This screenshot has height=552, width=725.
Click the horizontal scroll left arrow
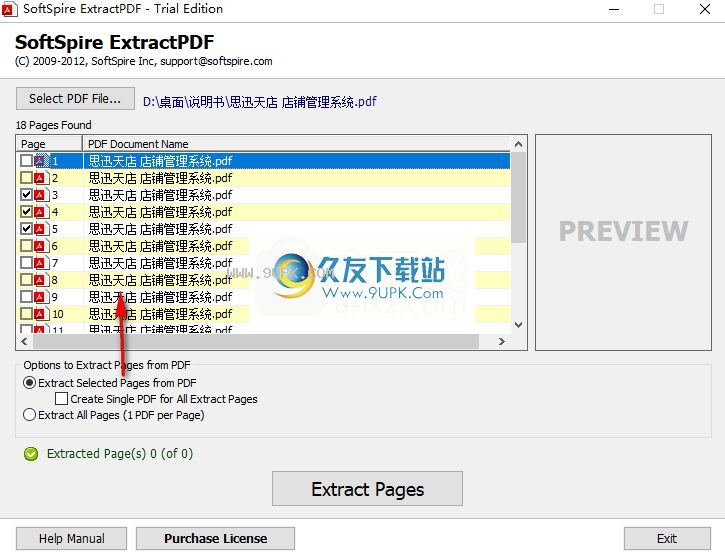[x=25, y=342]
